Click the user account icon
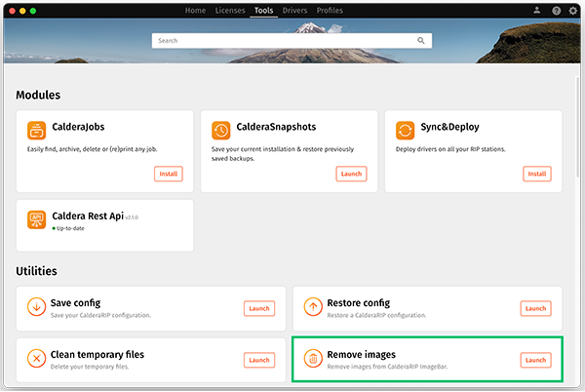Image resolution: width=585 pixels, height=392 pixels. click(537, 11)
